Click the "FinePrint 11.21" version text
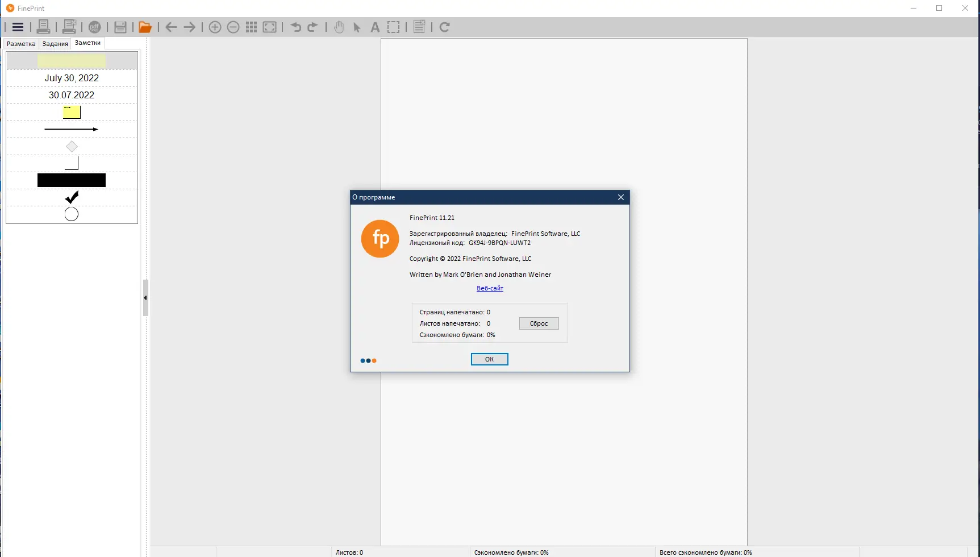 432,218
